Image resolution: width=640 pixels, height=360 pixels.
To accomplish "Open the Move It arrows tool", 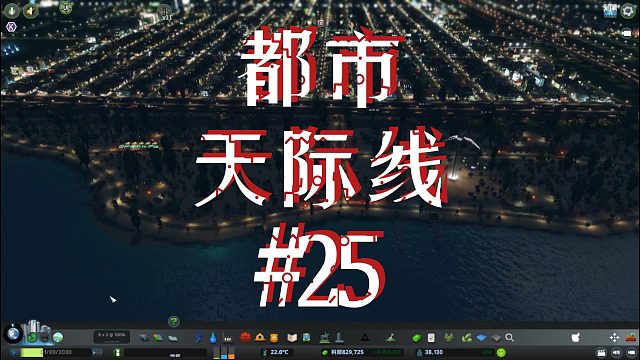I will click(x=614, y=338).
